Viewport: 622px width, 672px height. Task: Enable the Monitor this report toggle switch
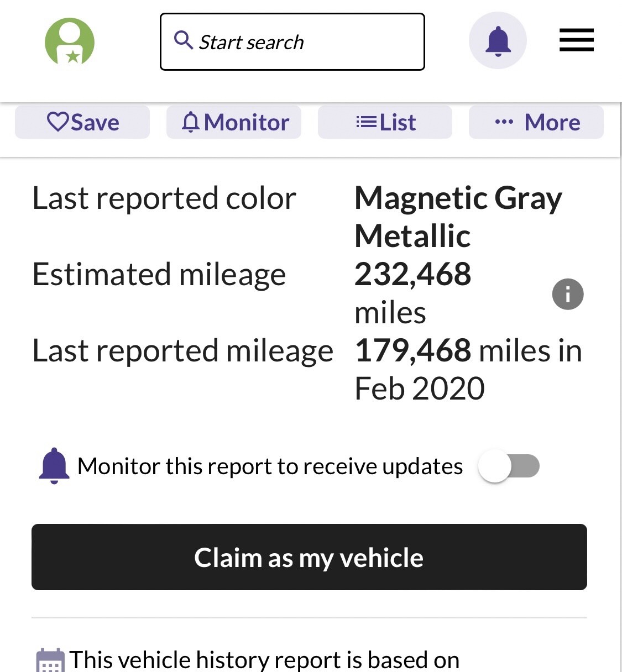point(509,466)
